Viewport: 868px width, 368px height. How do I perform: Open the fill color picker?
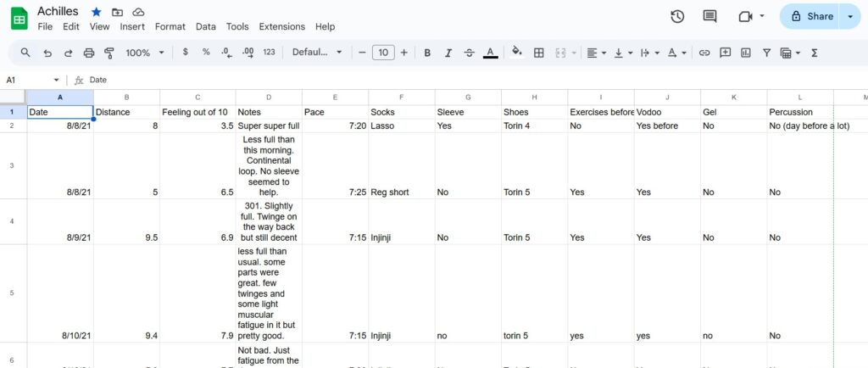click(517, 53)
